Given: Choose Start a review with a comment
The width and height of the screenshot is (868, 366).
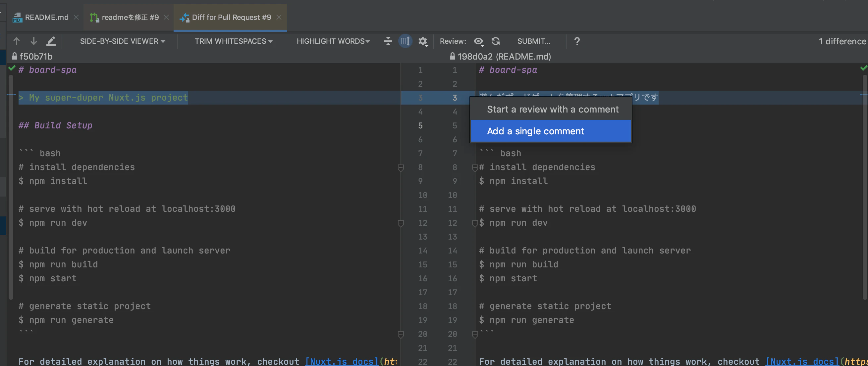Looking at the screenshot, I should pyautogui.click(x=552, y=109).
